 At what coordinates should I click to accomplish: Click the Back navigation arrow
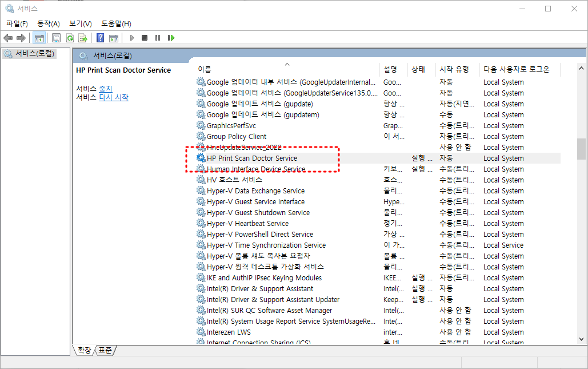tap(8, 38)
